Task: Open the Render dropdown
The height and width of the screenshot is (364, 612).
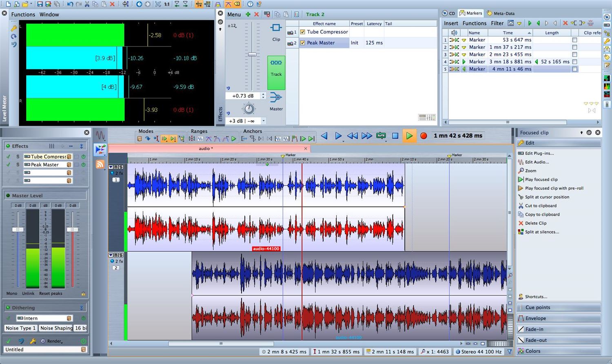Action: tap(55, 341)
